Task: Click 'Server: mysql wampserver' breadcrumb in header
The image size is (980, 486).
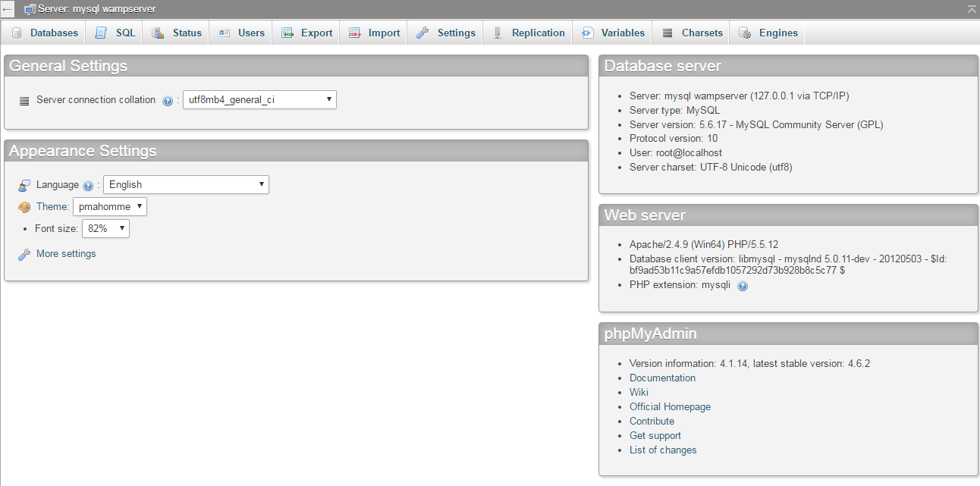Action: pyautogui.click(x=96, y=9)
